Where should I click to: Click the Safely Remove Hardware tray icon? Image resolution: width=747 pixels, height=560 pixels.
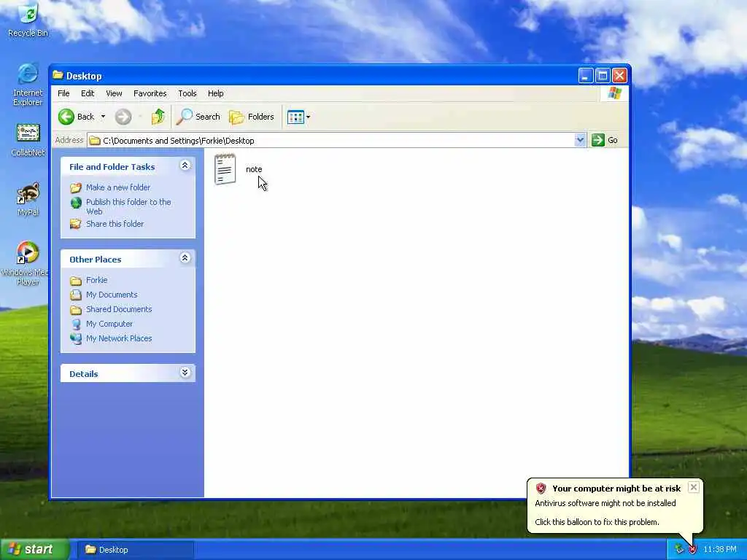(x=679, y=550)
